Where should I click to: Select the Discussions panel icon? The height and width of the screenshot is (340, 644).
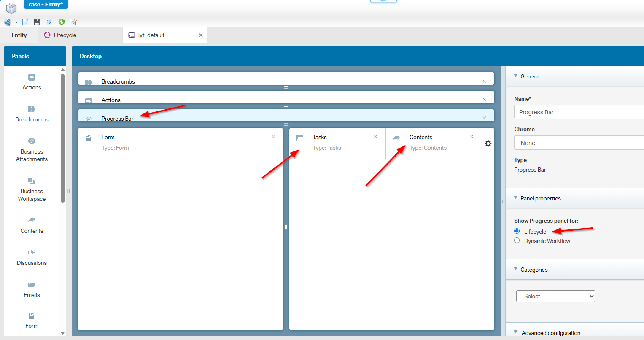[32, 253]
